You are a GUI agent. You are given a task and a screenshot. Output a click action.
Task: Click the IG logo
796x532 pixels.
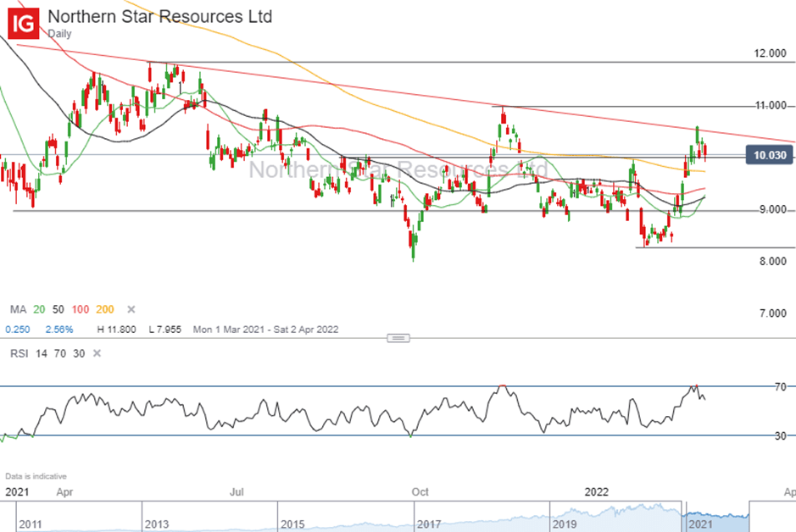24,23
